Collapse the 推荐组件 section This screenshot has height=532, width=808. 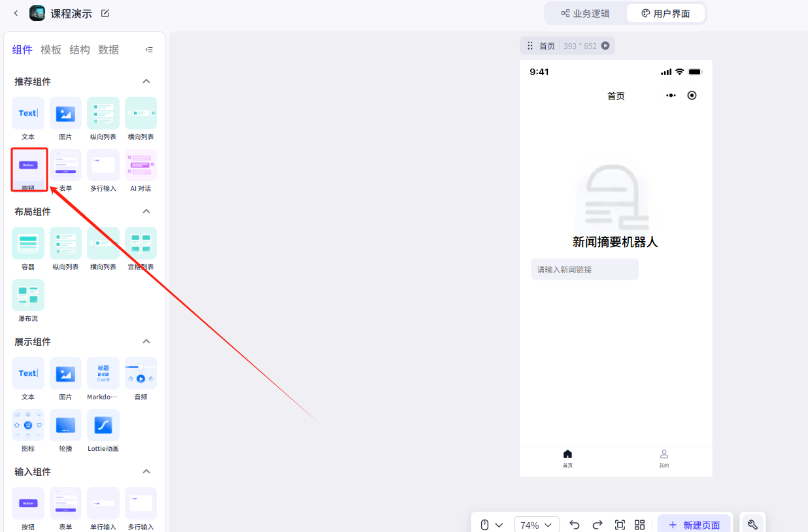pos(146,82)
